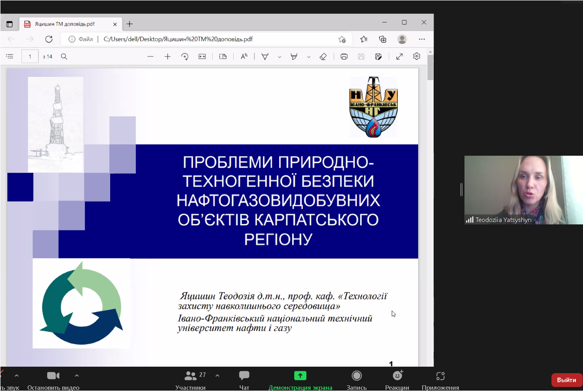
Task: Open the Zoom chat panel
Action: tap(244, 380)
